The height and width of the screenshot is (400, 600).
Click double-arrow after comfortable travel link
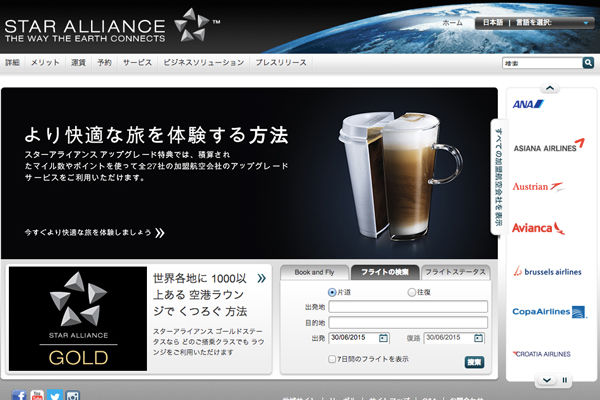(x=160, y=233)
